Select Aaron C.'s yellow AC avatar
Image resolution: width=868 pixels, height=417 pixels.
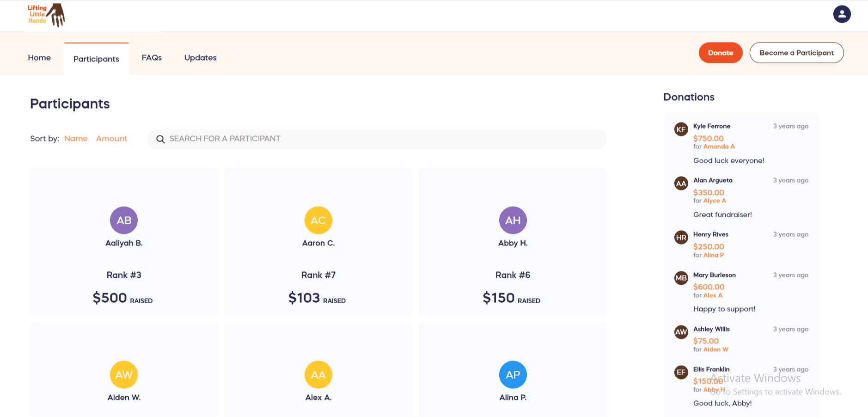(318, 221)
